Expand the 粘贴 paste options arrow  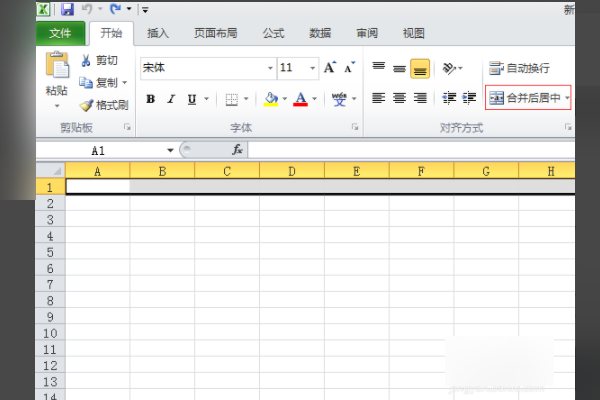[57, 106]
